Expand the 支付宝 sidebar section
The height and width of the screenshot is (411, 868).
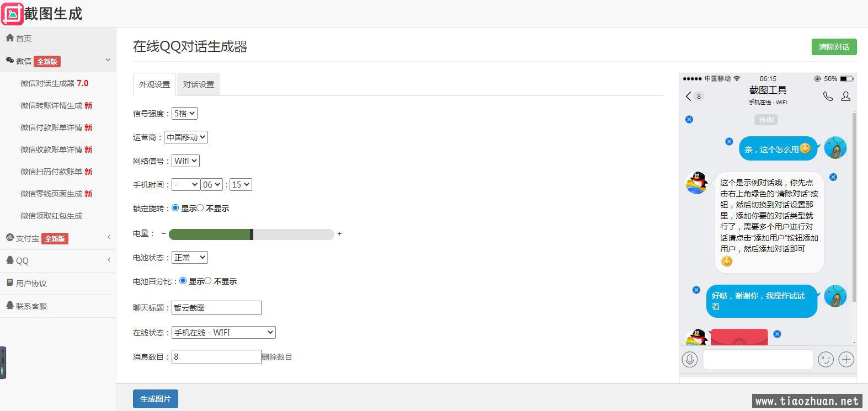pos(58,238)
